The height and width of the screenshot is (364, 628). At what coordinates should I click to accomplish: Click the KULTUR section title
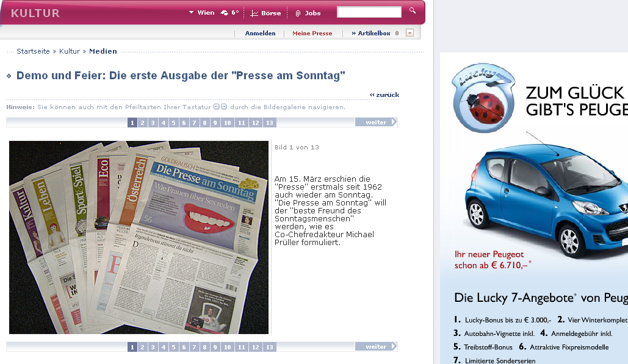tap(35, 13)
